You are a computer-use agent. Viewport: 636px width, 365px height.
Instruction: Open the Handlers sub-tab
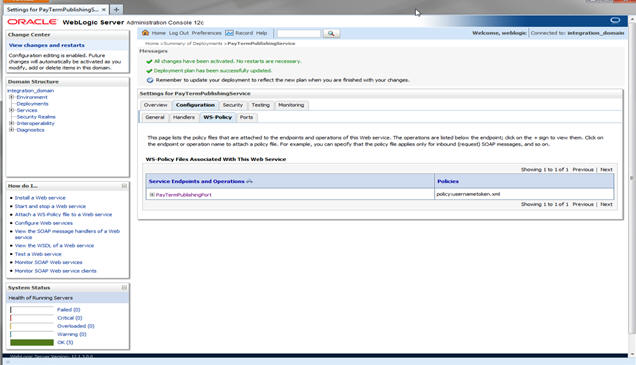click(x=184, y=117)
